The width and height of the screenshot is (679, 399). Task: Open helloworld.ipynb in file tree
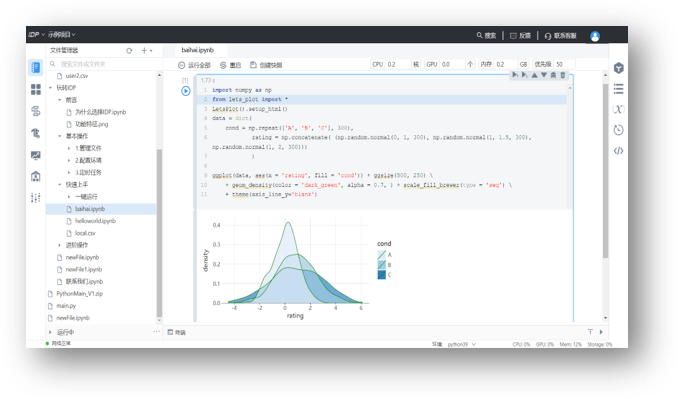tap(95, 221)
